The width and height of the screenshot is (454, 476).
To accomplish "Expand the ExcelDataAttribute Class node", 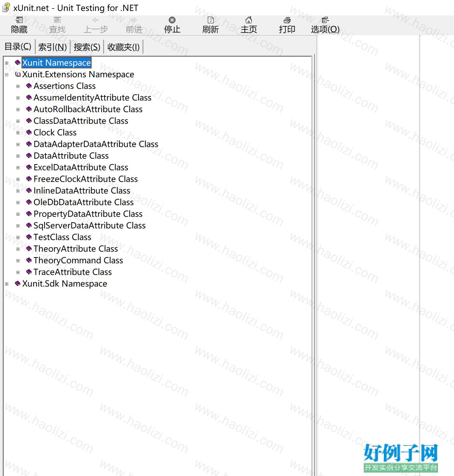I will [18, 168].
